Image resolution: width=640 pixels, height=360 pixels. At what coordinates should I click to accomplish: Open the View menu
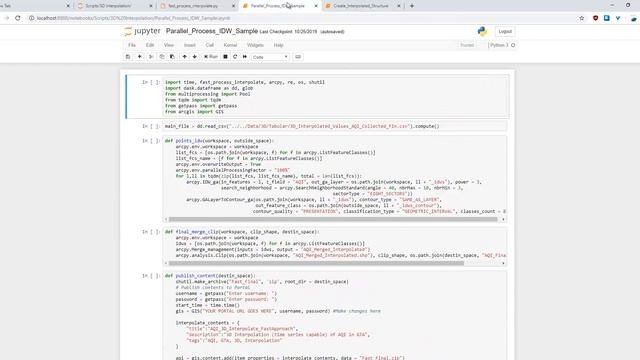point(169,45)
